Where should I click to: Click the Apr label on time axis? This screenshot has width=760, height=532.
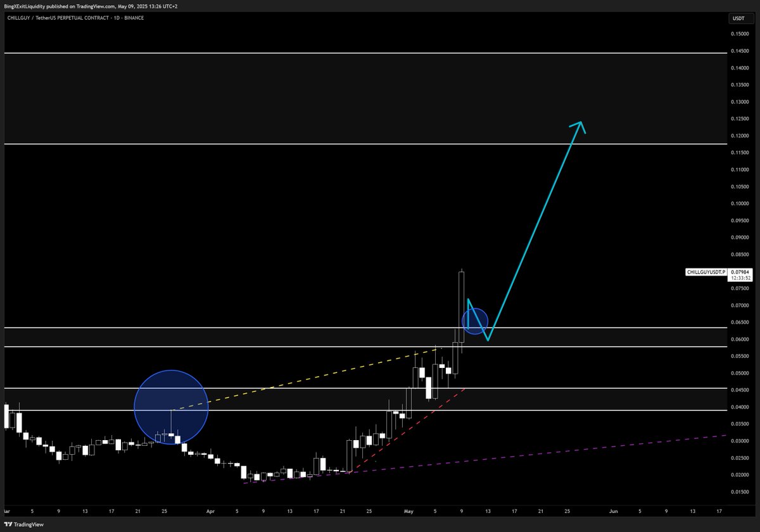(211, 510)
